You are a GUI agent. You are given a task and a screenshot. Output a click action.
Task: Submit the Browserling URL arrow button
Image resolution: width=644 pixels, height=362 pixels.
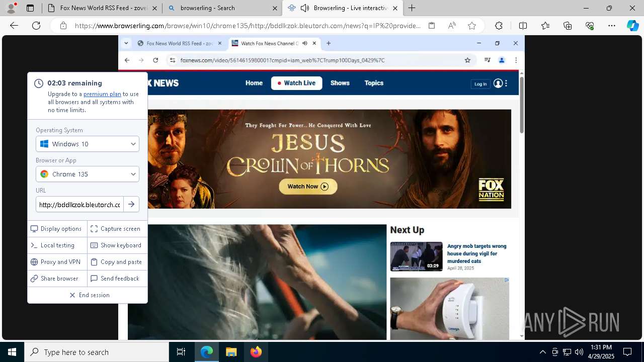(131, 205)
